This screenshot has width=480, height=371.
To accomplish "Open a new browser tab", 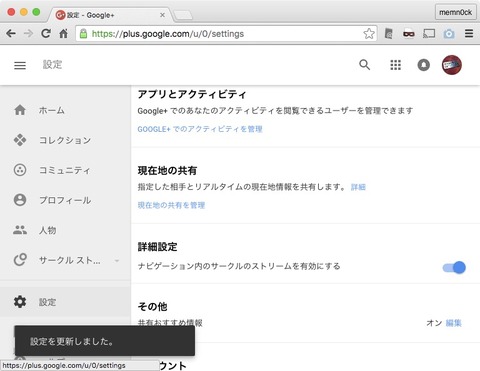I will tap(183, 15).
